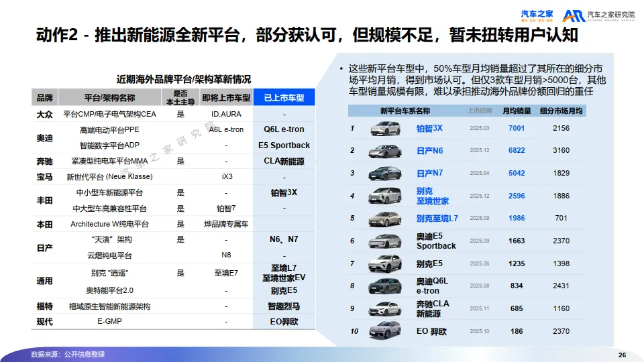Click the 福域原生智能新能源架构 platform name
Image resolution: width=644 pixels, height=362 pixels.
109,306
